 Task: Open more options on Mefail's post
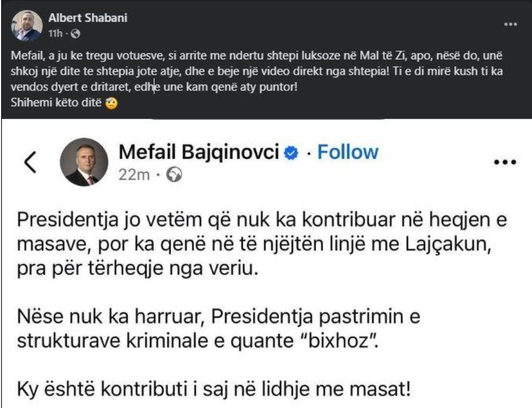coord(504,163)
